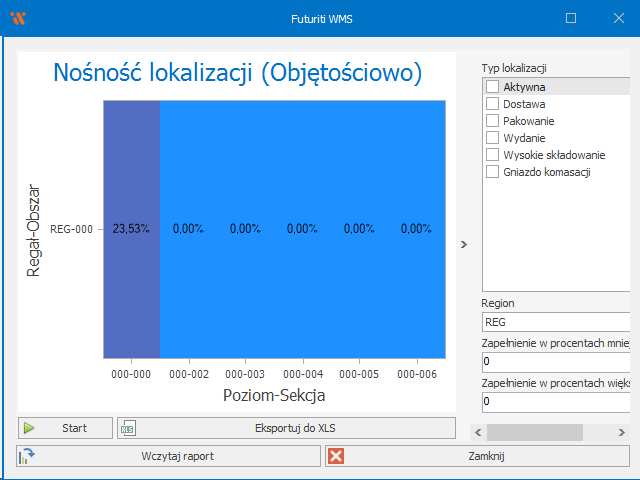Screen dimensions: 640x480
Task: Click the red X icon on Zamknij
Action: click(x=336, y=456)
